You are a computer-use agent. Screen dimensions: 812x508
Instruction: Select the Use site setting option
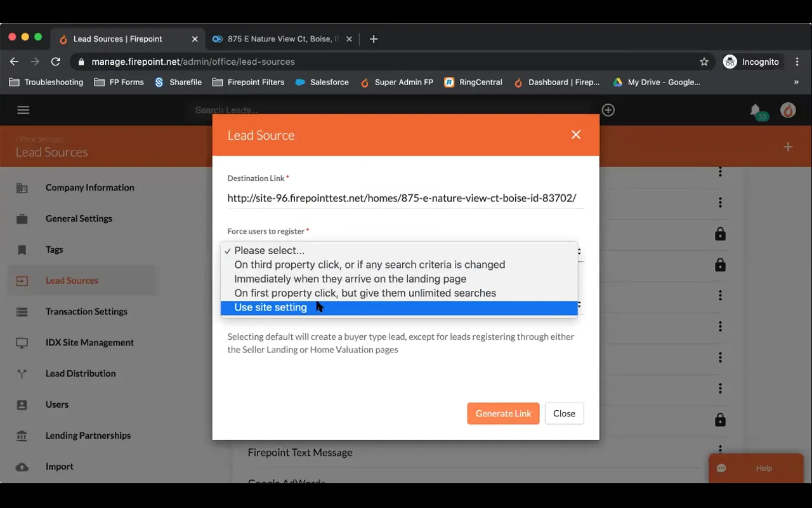coord(399,307)
